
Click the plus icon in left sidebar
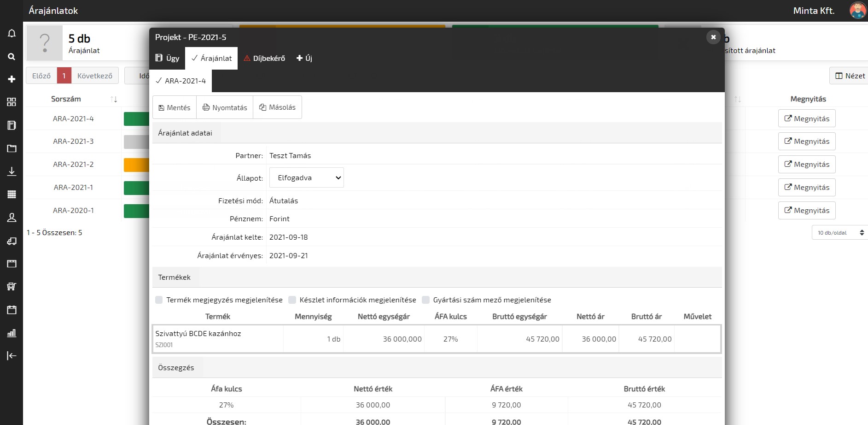pos(12,79)
